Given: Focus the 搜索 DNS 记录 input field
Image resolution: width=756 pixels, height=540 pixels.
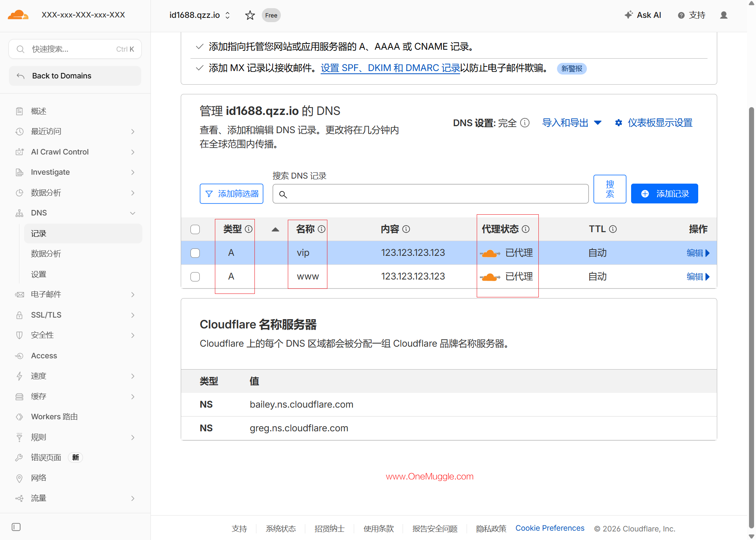Looking at the screenshot, I should point(431,194).
